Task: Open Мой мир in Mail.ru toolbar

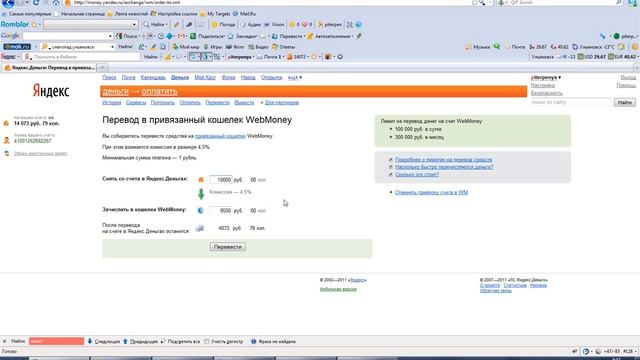Action: [x=186, y=47]
